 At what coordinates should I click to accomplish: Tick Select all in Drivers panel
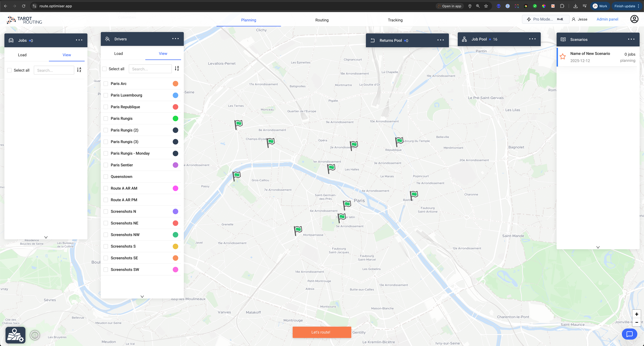point(105,69)
